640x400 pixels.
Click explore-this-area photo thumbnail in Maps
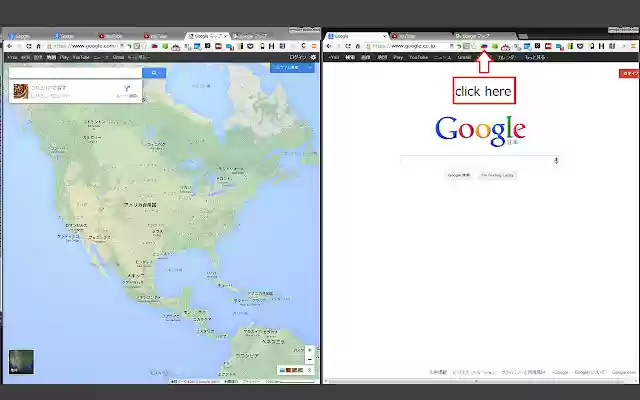coord(21,91)
